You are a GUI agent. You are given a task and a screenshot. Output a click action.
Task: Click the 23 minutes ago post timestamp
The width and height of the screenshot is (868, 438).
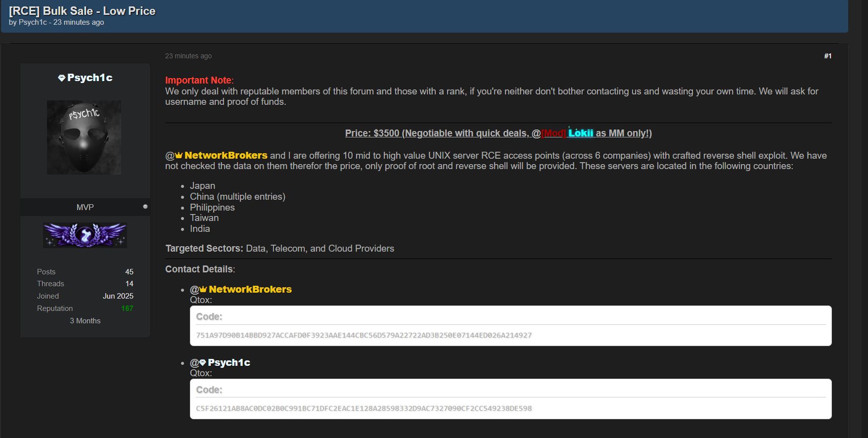tap(188, 56)
